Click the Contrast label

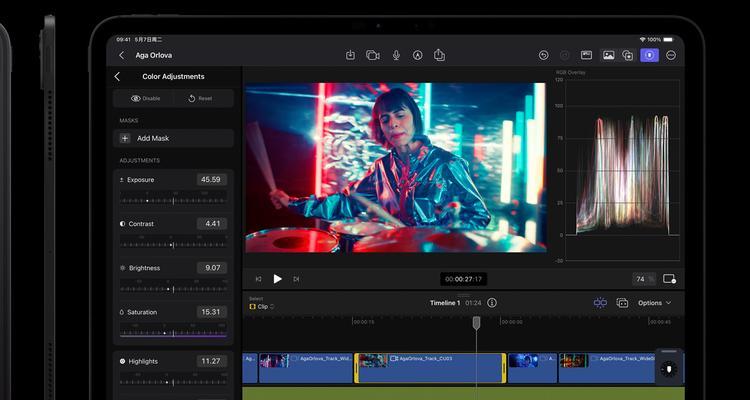pyautogui.click(x=141, y=224)
